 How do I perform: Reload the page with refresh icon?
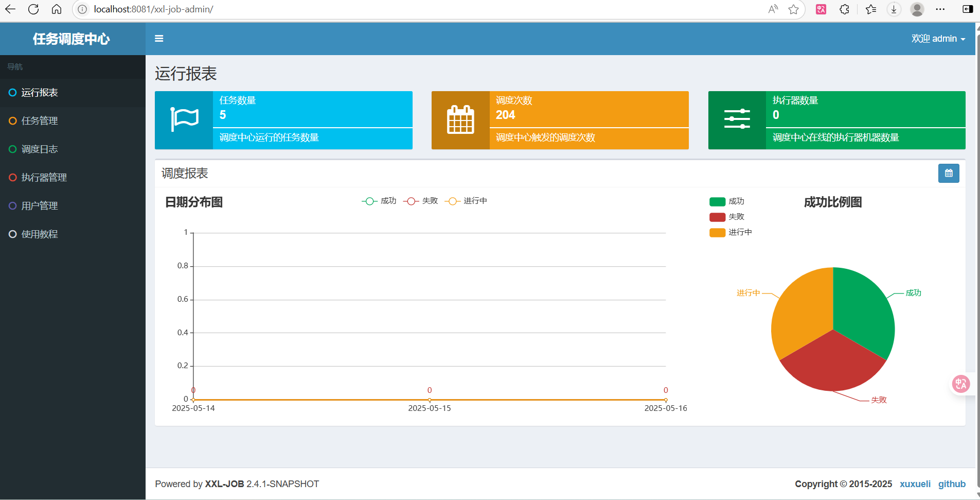click(x=33, y=9)
